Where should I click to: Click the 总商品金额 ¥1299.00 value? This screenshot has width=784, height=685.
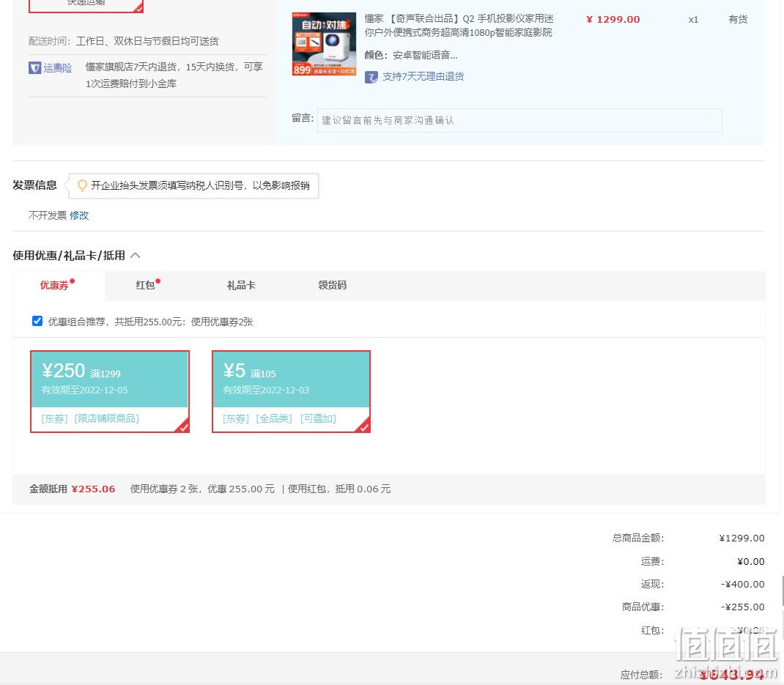click(742, 538)
